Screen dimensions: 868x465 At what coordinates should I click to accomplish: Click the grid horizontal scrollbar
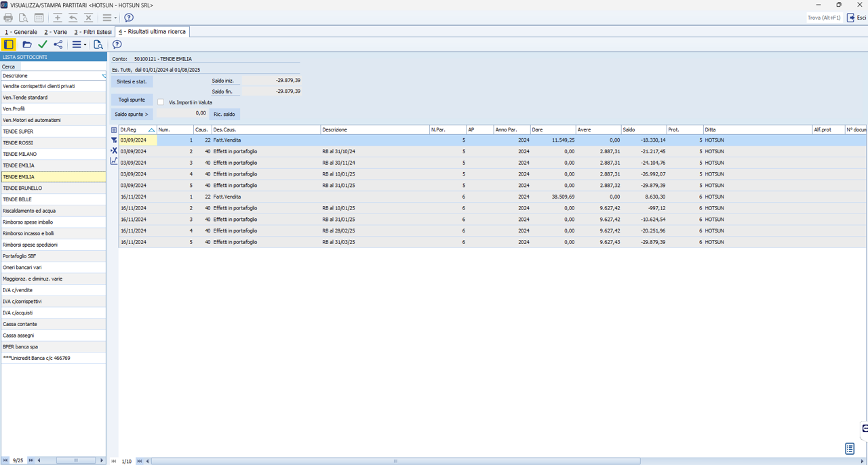click(x=395, y=461)
